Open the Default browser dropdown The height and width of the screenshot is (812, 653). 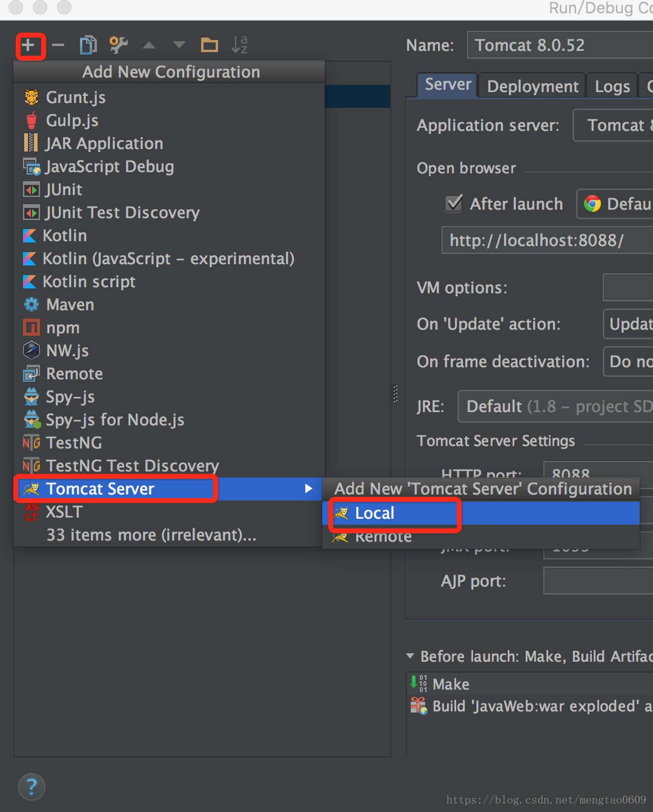[x=615, y=204]
